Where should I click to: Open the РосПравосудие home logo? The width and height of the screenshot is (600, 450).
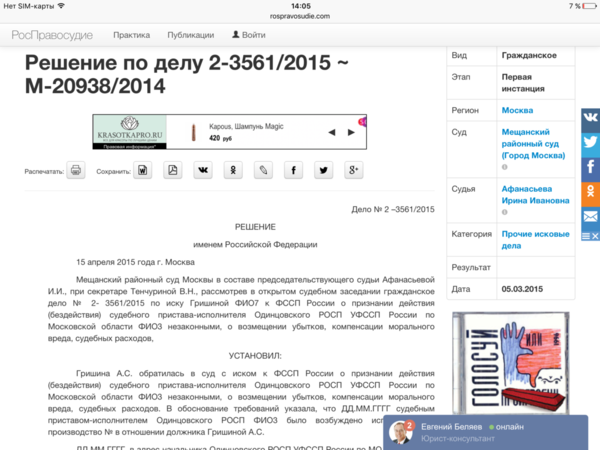pyautogui.click(x=54, y=34)
